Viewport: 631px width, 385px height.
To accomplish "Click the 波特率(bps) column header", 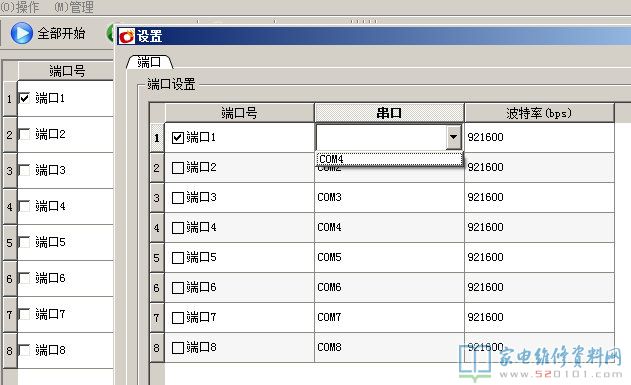I will tap(539, 113).
